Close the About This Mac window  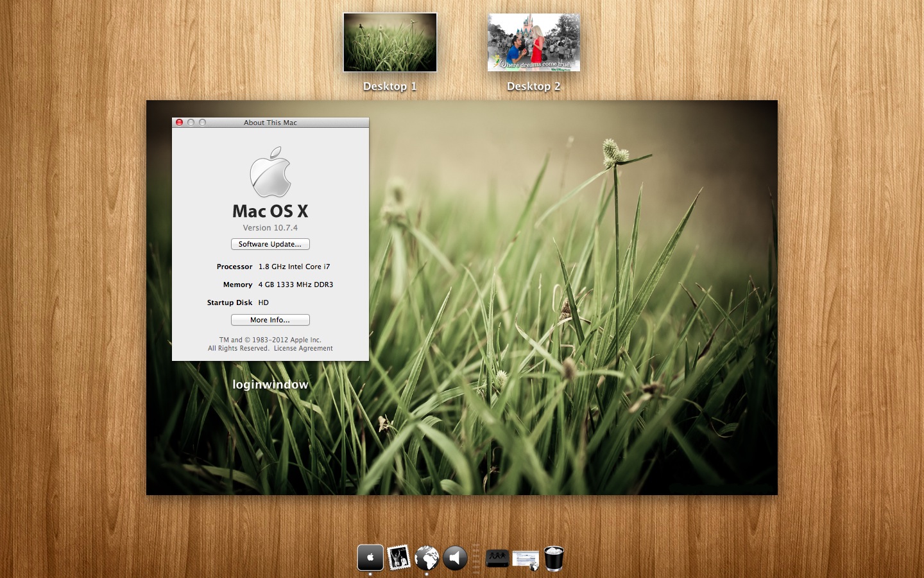point(180,123)
